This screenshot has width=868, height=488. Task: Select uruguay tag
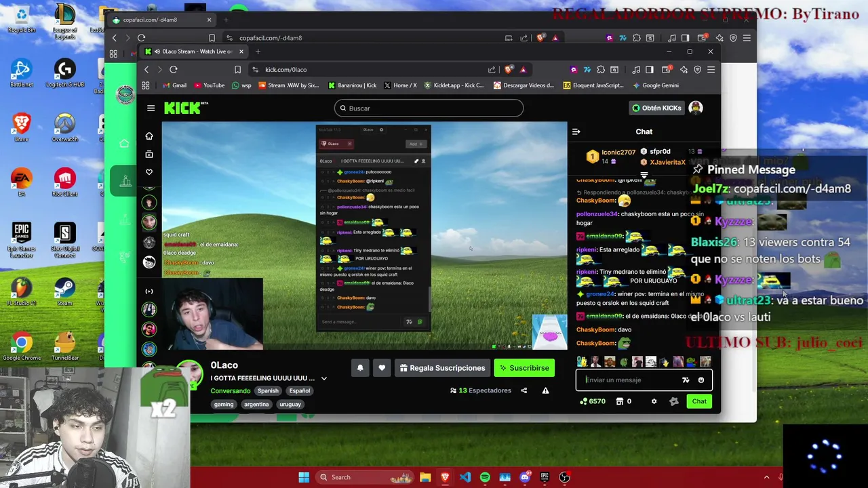(290, 405)
